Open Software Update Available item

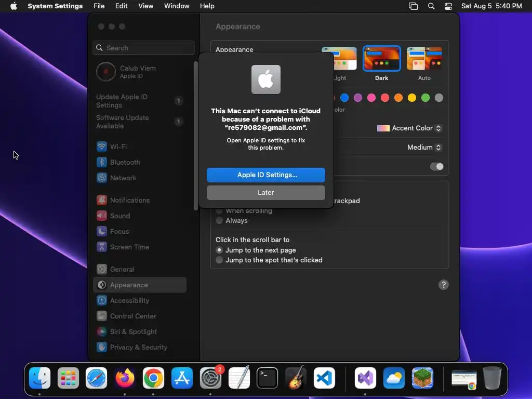139,122
